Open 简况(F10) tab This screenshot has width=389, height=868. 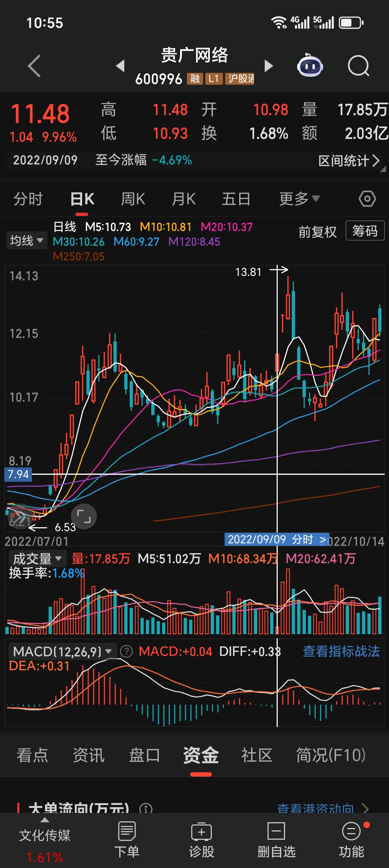pyautogui.click(x=331, y=755)
